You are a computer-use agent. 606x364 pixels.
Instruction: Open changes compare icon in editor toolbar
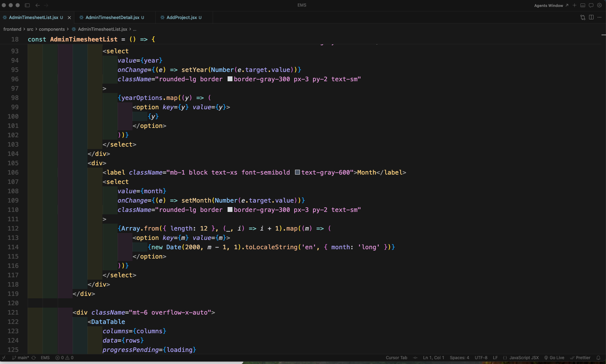tap(583, 17)
